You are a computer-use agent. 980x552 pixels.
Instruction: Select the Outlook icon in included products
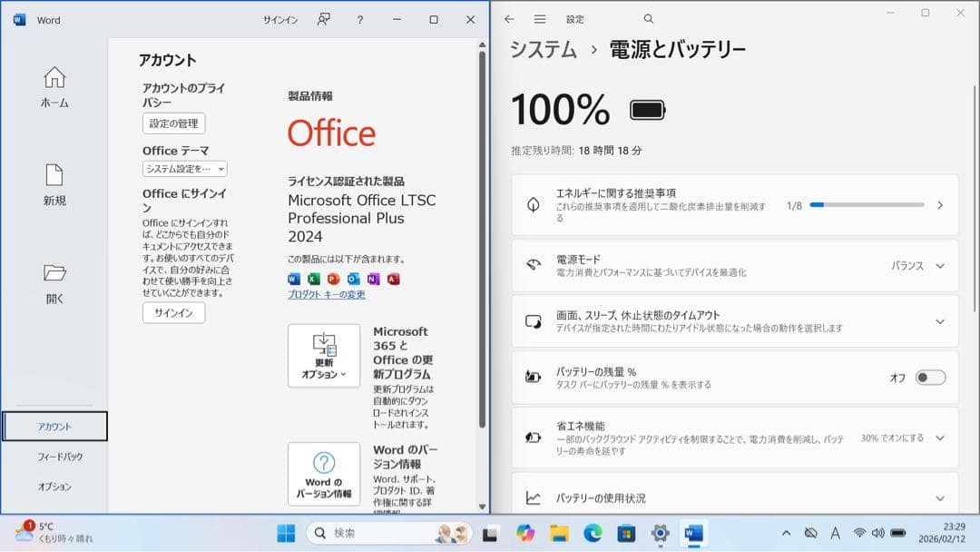(355, 279)
